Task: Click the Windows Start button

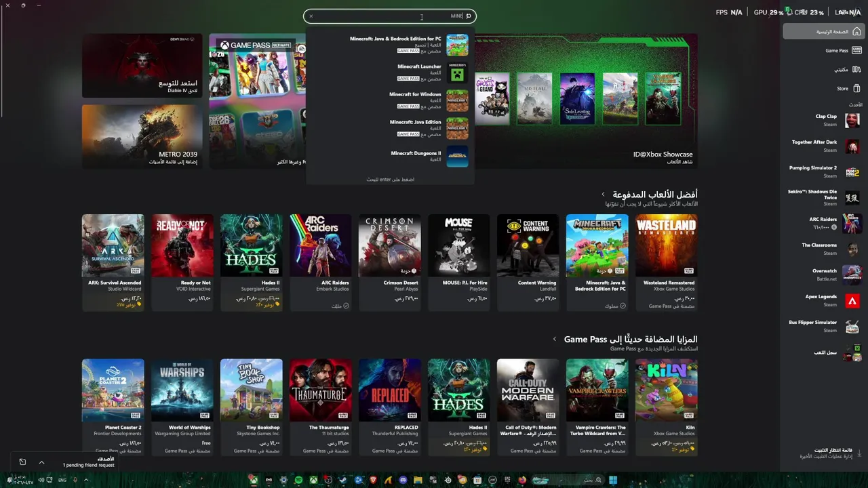Action: [613, 481]
